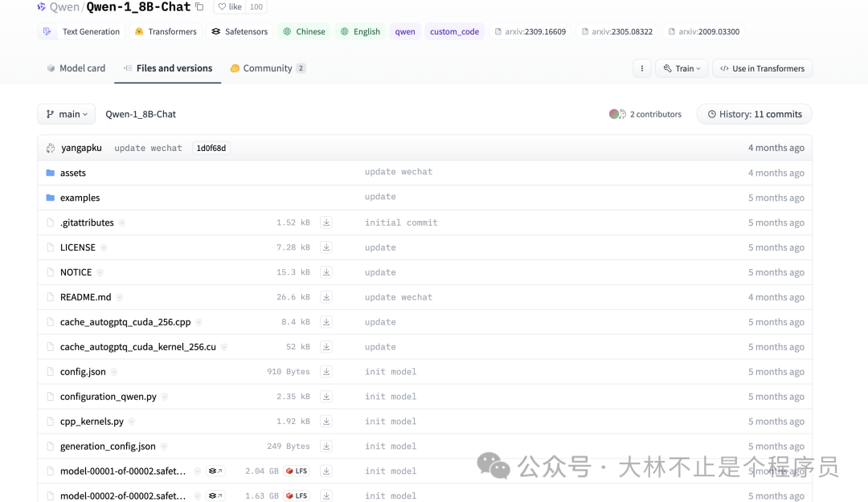Open the README.md file
The image size is (868, 502).
pyautogui.click(x=86, y=297)
